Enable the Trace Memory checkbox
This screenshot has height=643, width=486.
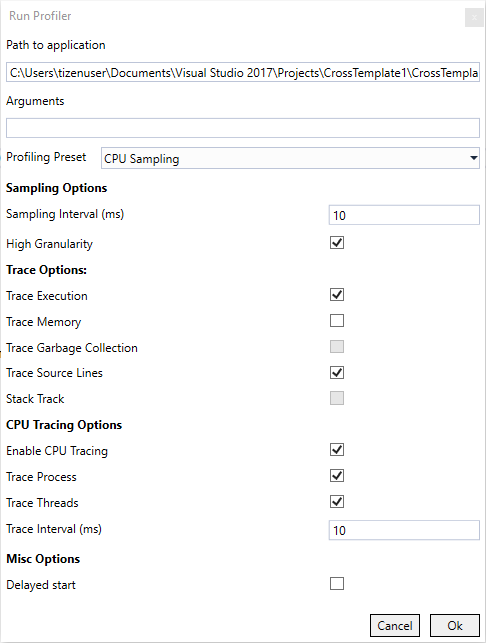click(x=337, y=321)
